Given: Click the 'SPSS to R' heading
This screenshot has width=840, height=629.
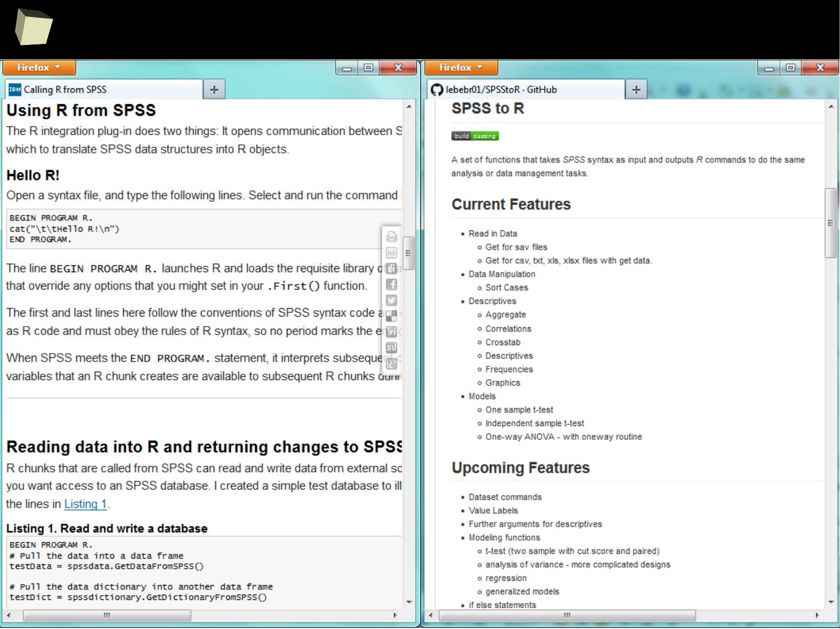Looking at the screenshot, I should pyautogui.click(x=488, y=108).
